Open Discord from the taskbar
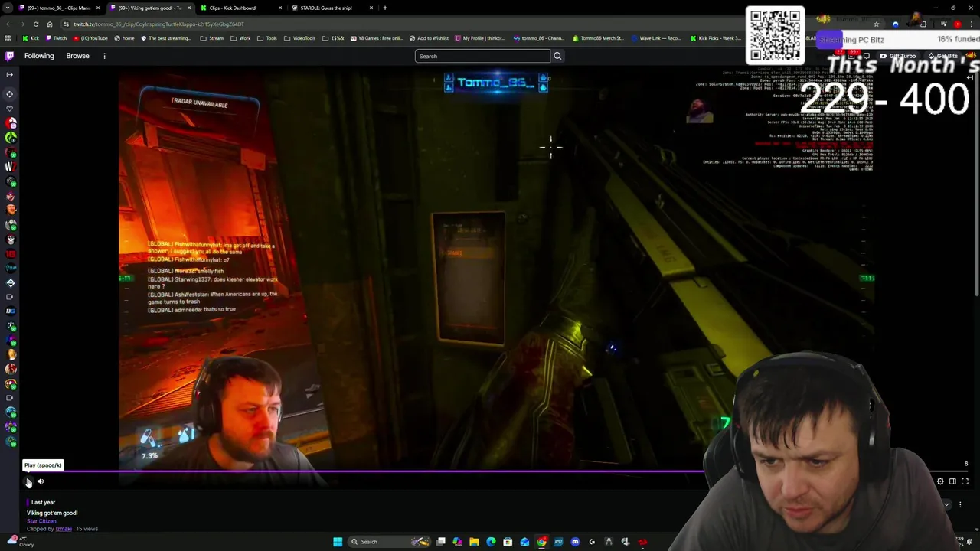Screen dimensions: 980x551 click(x=575, y=542)
